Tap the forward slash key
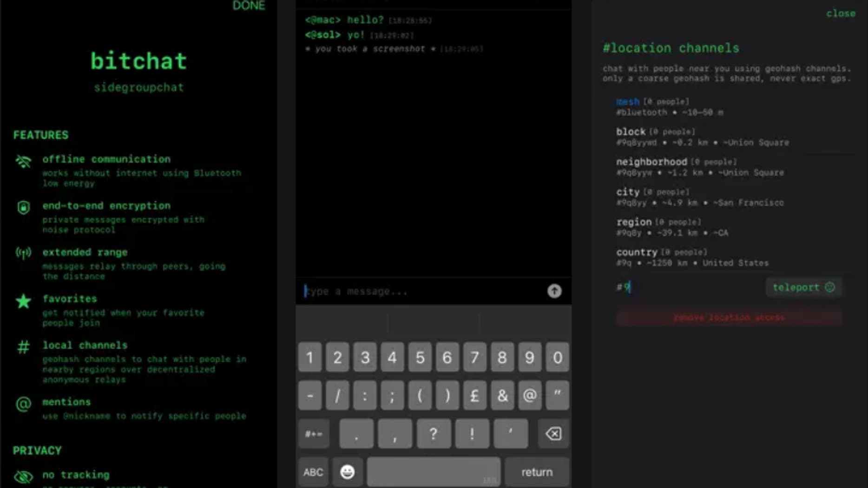 coord(337,396)
